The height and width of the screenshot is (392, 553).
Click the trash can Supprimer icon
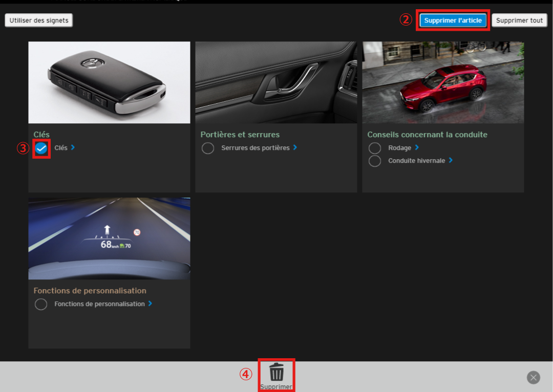coord(276,372)
